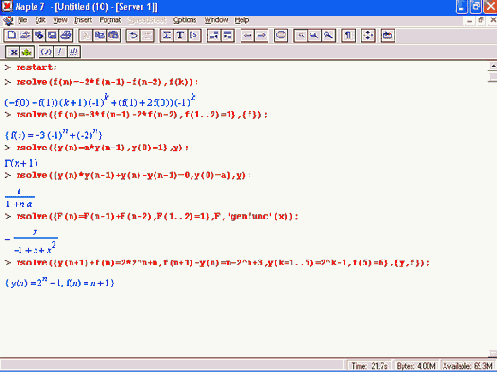Viewport: 497px width, 372px height.
Task: Print the worksheet using printer icon
Action: pyautogui.click(x=66, y=35)
